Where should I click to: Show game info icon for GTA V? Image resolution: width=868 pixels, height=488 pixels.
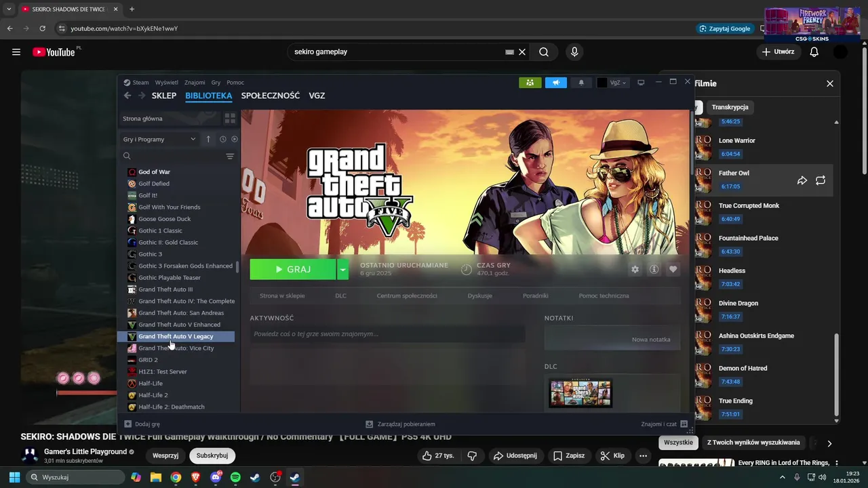click(654, 269)
